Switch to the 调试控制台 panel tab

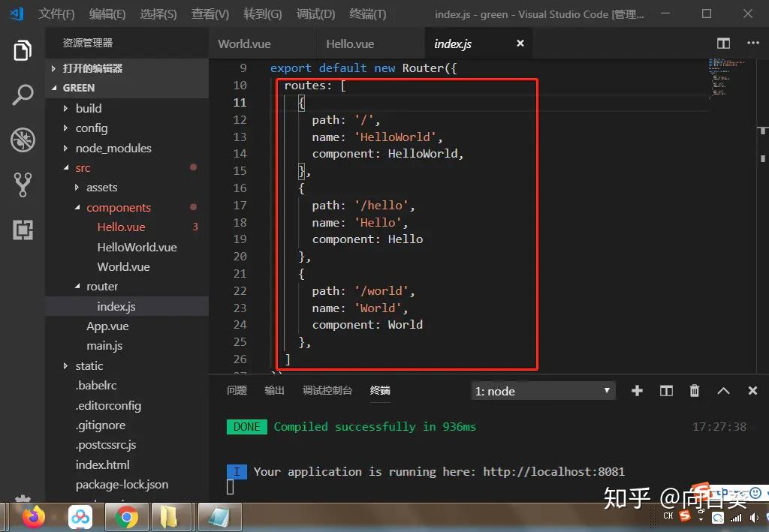pos(327,390)
